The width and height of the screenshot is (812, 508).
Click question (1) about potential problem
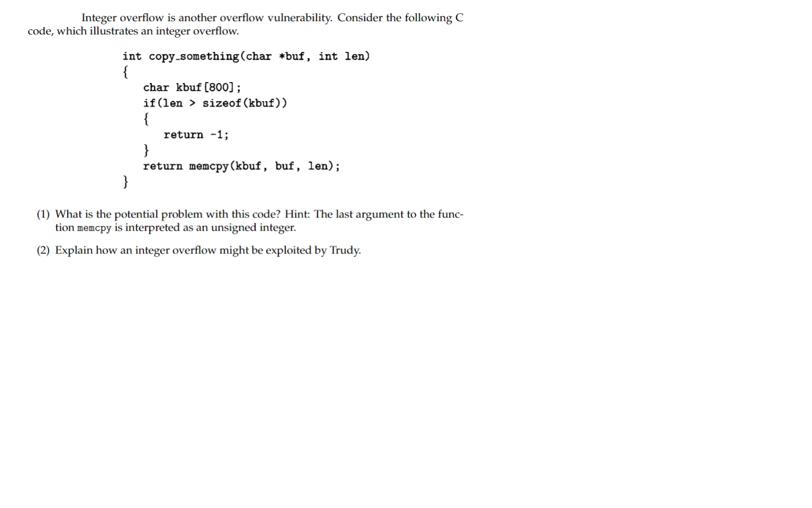[250, 221]
